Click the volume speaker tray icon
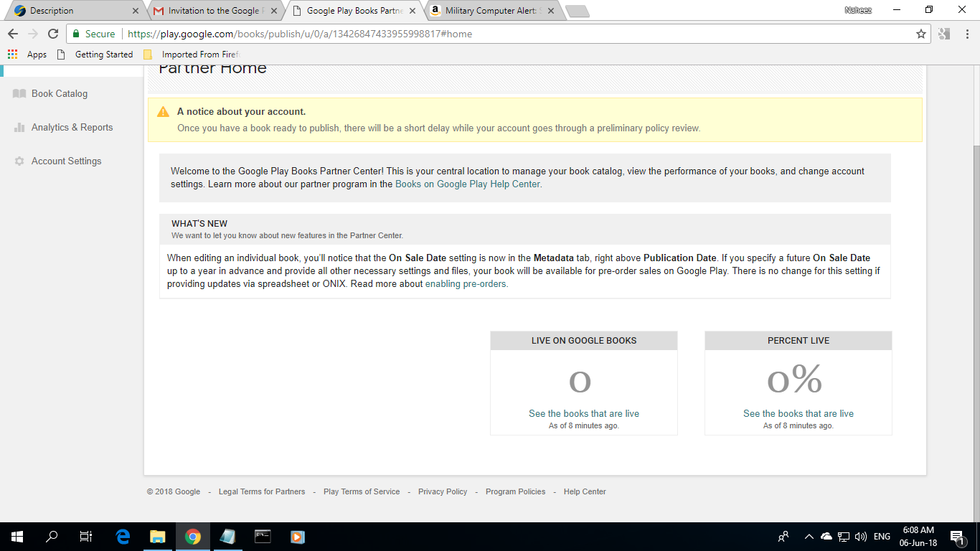The image size is (980, 551). coord(861,536)
